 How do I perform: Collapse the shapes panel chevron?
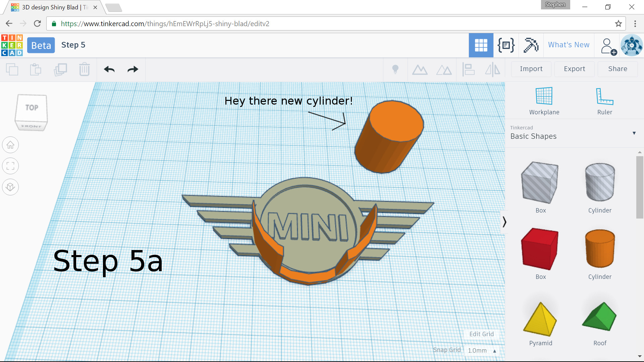click(504, 222)
